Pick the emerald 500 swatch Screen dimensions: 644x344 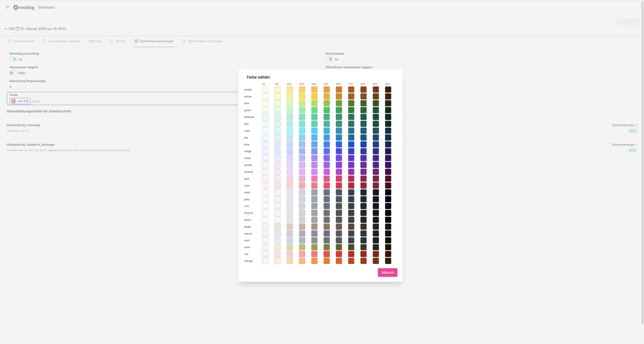point(326,117)
